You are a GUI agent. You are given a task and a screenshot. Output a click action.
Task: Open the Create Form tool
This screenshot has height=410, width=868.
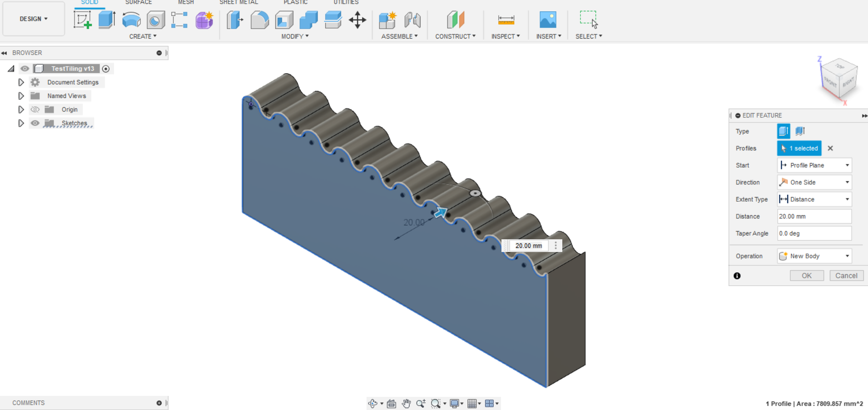click(204, 20)
